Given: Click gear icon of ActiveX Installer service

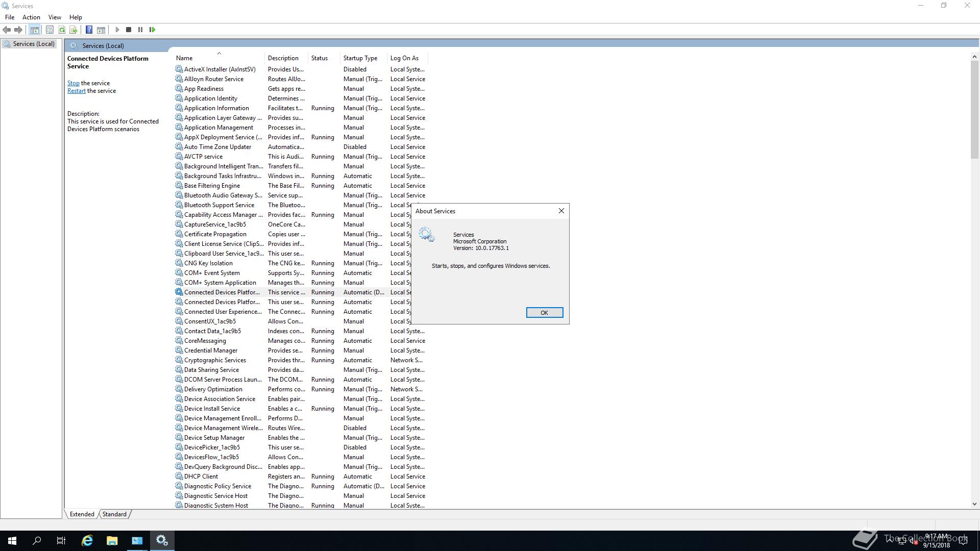Looking at the screenshot, I should pyautogui.click(x=179, y=69).
